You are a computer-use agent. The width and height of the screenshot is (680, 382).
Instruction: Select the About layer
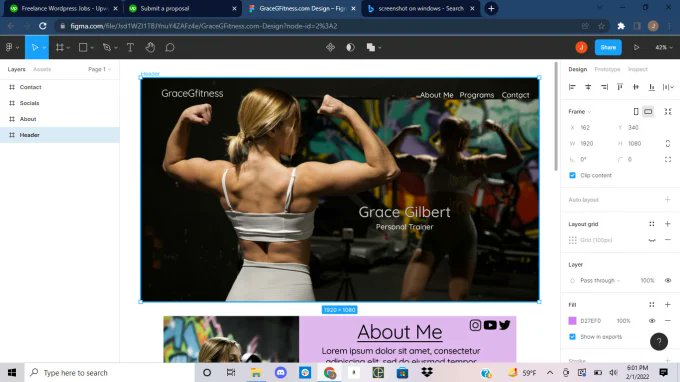point(60,119)
